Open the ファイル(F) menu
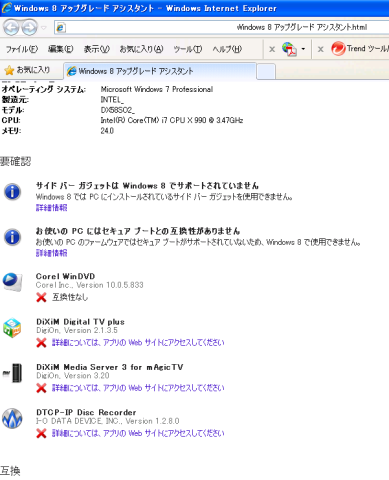The image size is (389, 480). 22,49
